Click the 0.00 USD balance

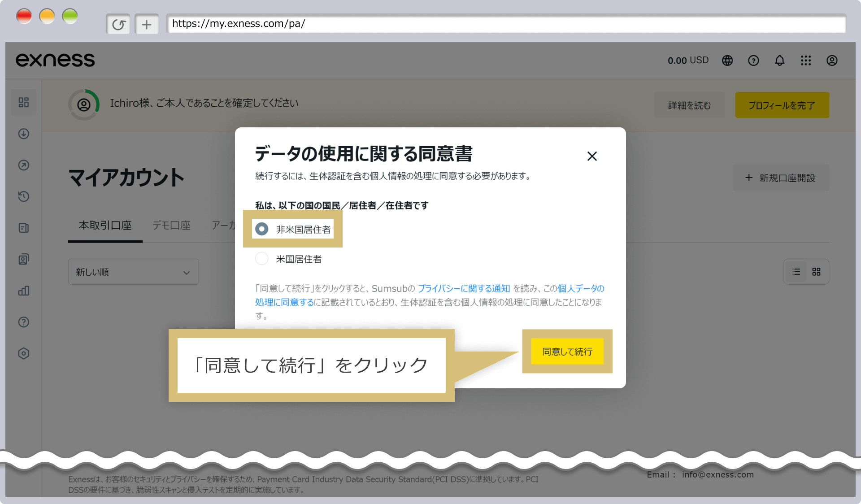coord(688,61)
